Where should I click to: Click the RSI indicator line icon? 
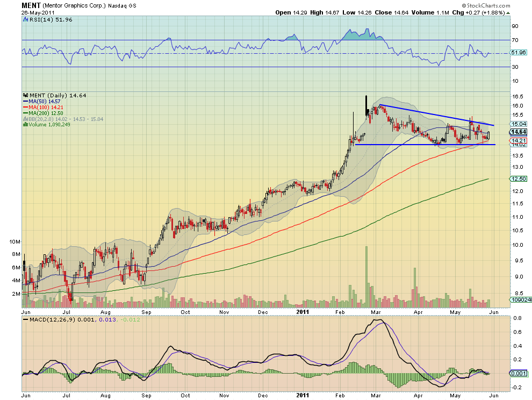[x=25, y=20]
